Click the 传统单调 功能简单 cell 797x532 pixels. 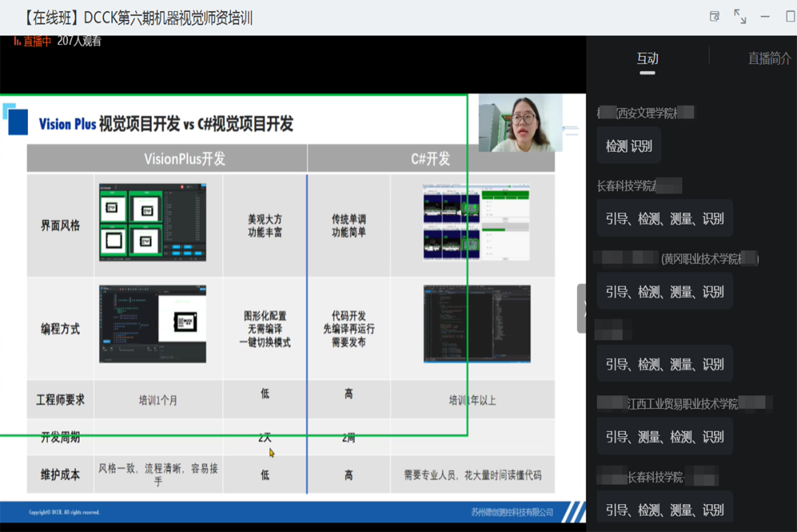point(348,226)
